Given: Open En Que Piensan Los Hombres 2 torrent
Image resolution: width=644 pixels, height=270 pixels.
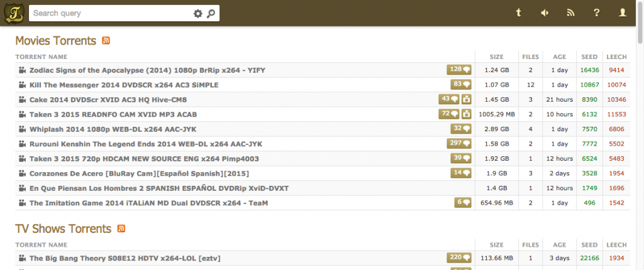Looking at the screenshot, I should [x=159, y=188].
